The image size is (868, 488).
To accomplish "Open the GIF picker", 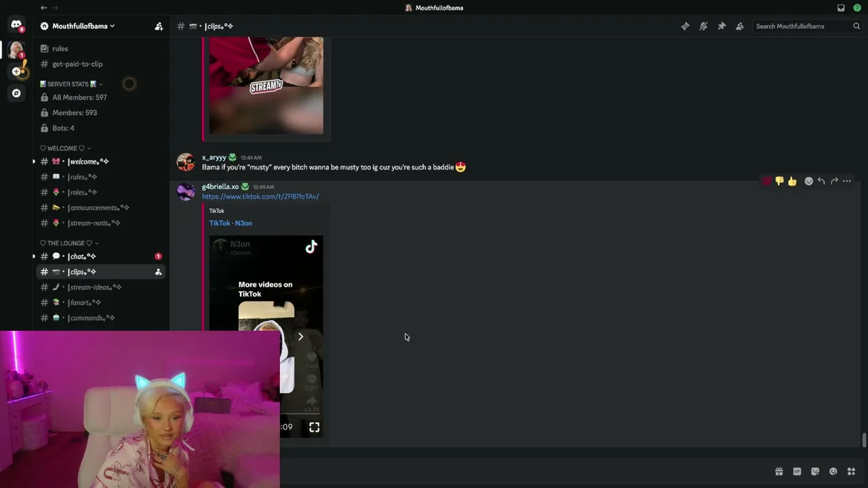I will [797, 472].
